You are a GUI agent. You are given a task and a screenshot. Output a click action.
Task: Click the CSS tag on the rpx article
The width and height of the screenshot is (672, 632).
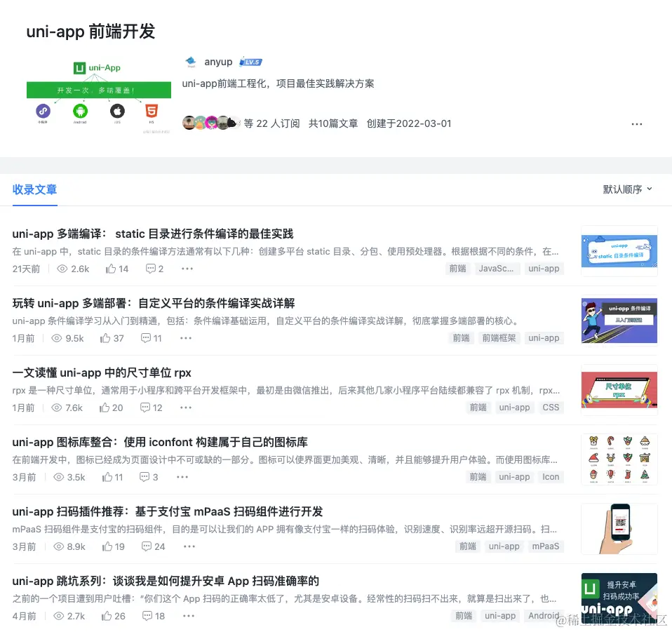[551, 408]
